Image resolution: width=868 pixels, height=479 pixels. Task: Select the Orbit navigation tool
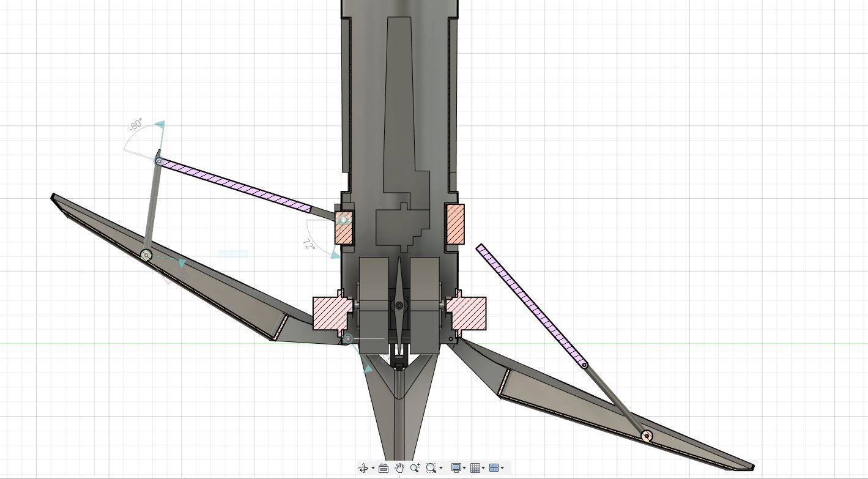coord(363,468)
